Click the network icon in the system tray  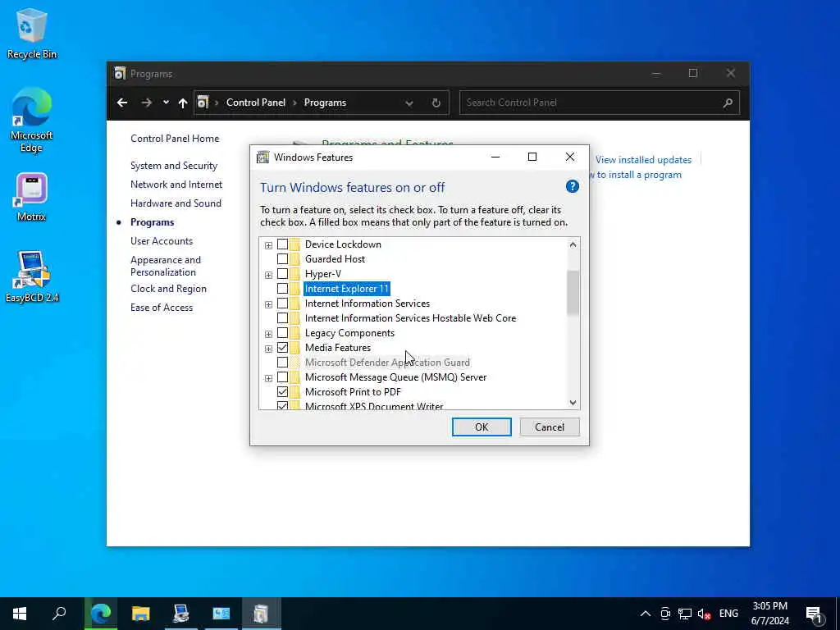[x=685, y=614]
